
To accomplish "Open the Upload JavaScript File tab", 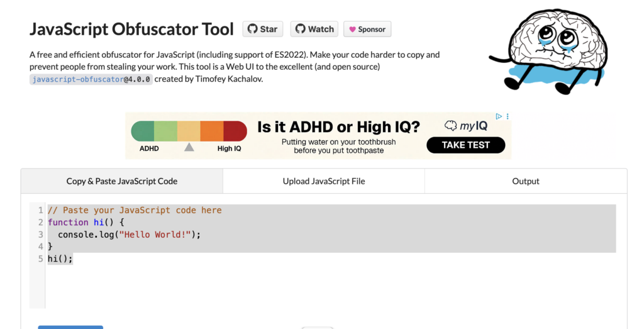I will tap(324, 181).
